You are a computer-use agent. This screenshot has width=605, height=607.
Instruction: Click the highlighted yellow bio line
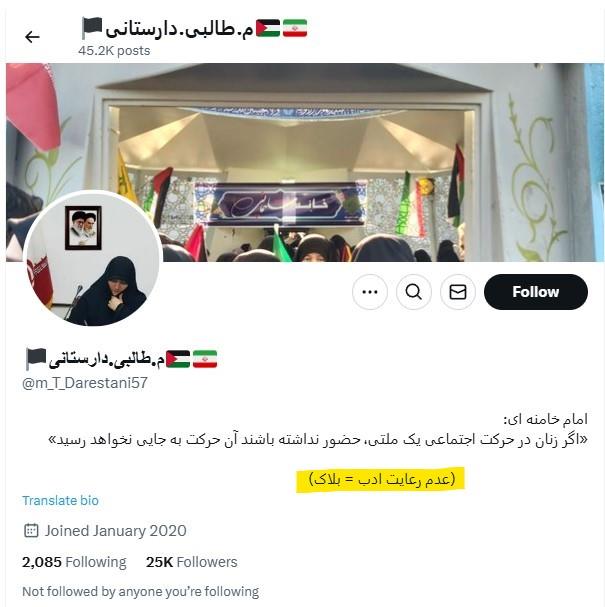tap(381, 480)
